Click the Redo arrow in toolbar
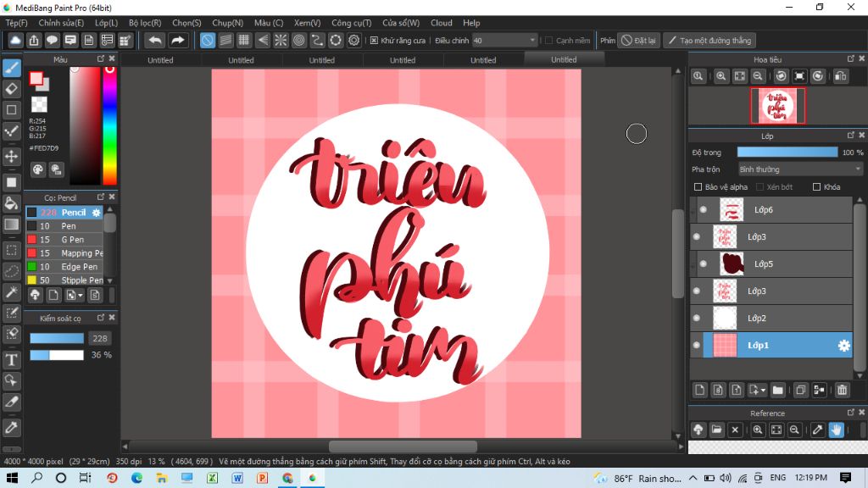The height and width of the screenshot is (488, 868). pos(178,41)
